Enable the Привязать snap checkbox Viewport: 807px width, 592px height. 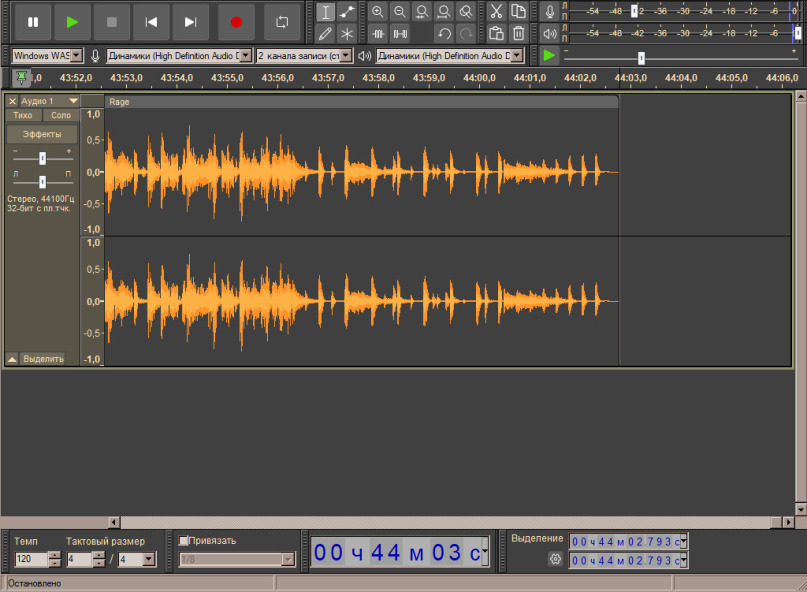click(184, 541)
